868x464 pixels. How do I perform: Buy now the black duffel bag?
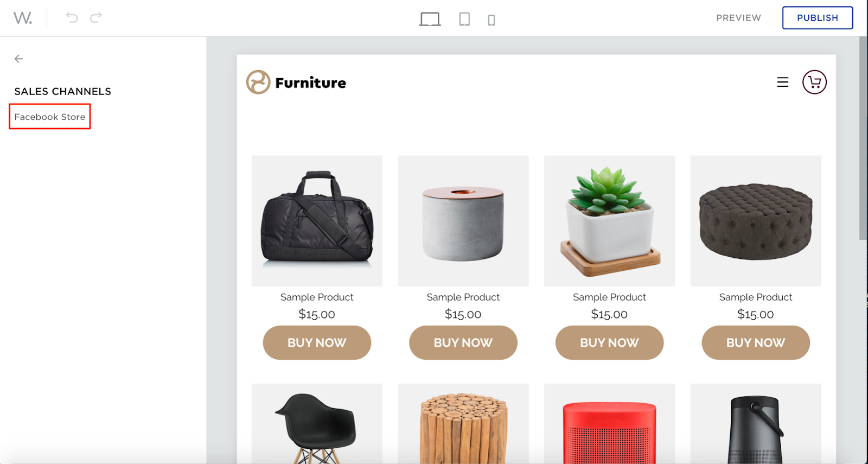(317, 342)
